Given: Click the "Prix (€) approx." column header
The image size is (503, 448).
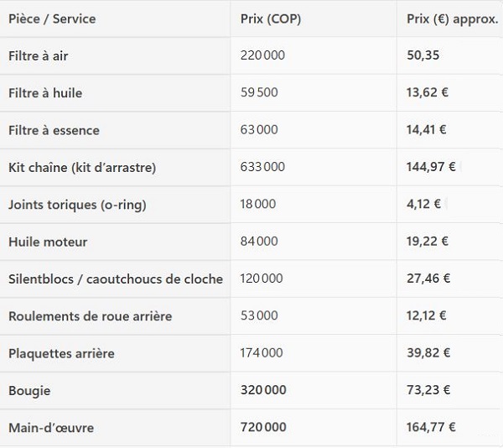Looking at the screenshot, I should [451, 18].
